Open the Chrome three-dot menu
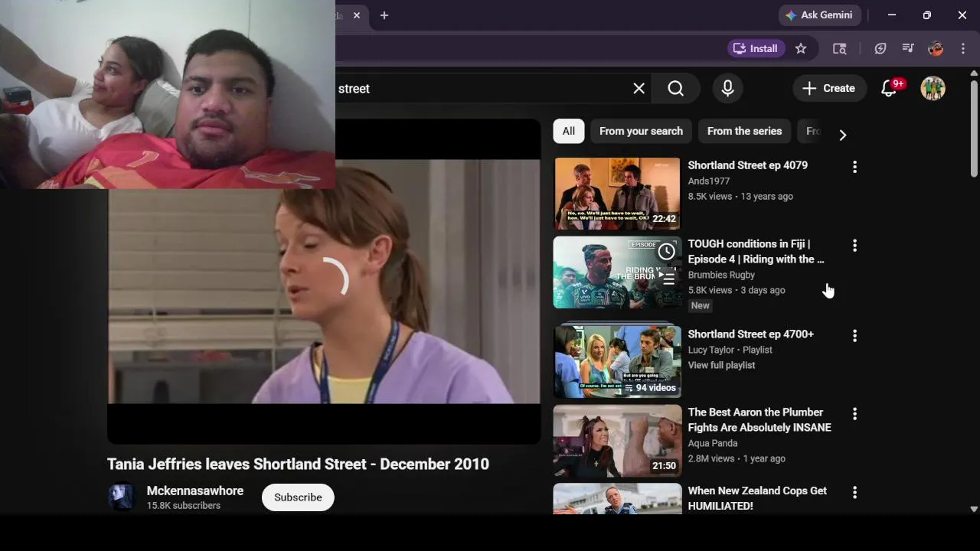980x551 pixels. pos(963,48)
